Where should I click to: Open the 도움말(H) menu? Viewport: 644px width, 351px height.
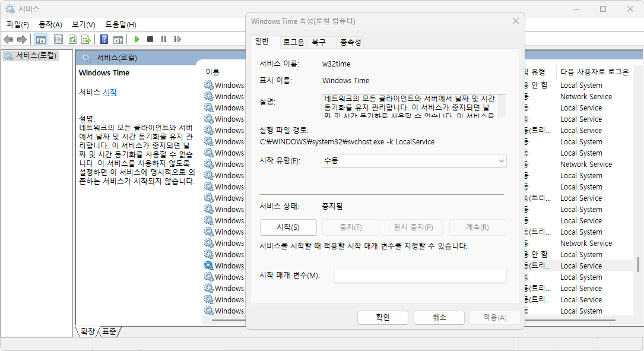tap(120, 25)
